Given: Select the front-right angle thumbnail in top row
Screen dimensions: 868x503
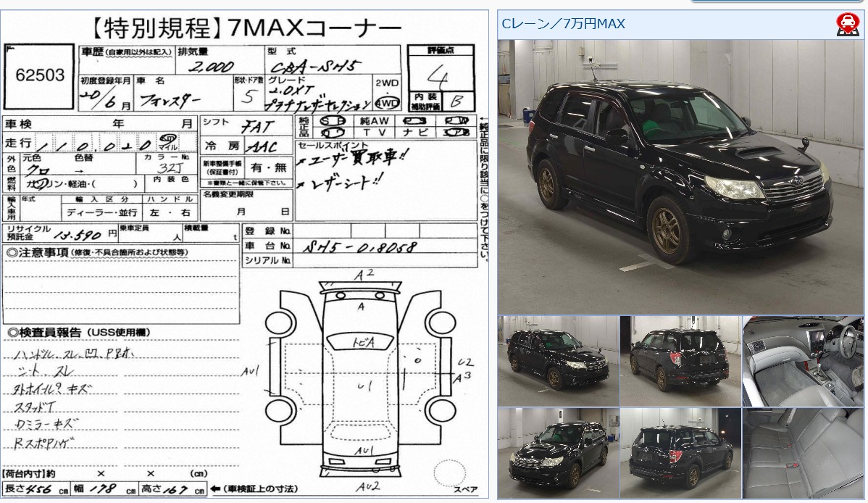Looking at the screenshot, I should (x=558, y=360).
